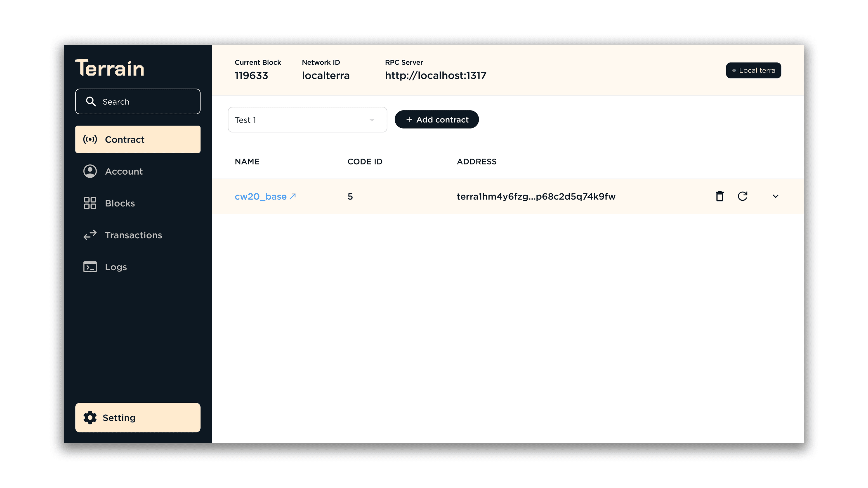Click the Test 1 dropdown arrow

click(x=372, y=120)
